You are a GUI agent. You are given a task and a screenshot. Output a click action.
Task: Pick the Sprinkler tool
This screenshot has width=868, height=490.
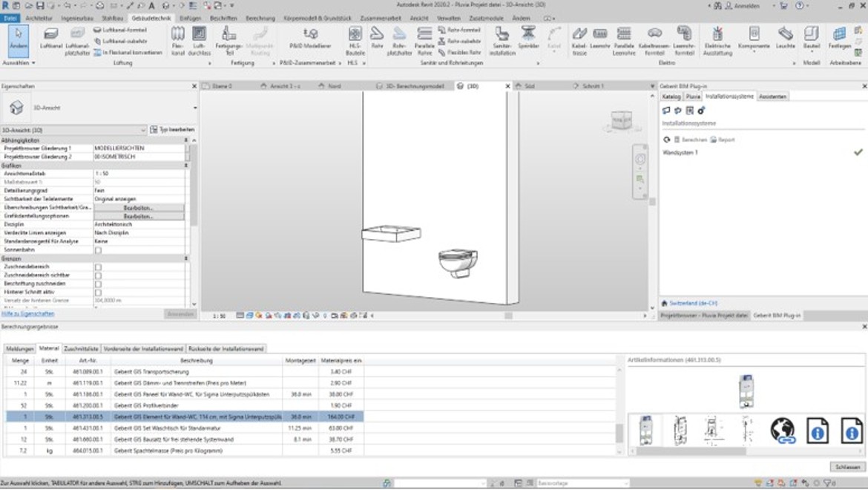528,39
